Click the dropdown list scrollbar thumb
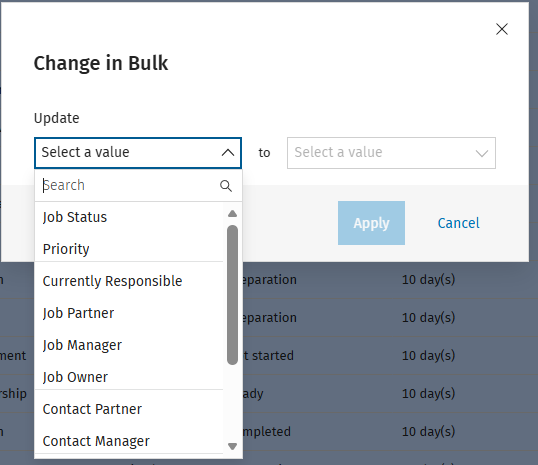Image resolution: width=538 pixels, height=465 pixels. click(x=232, y=295)
